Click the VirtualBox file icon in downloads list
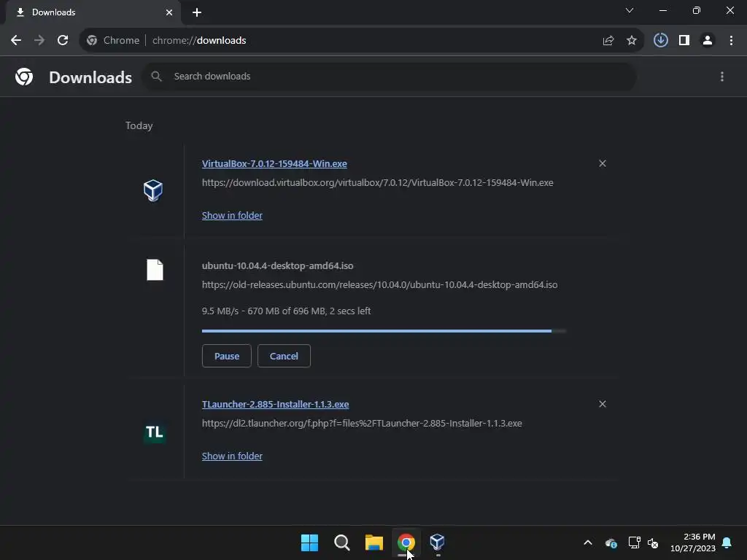Viewport: 747px width, 560px height. point(153,190)
